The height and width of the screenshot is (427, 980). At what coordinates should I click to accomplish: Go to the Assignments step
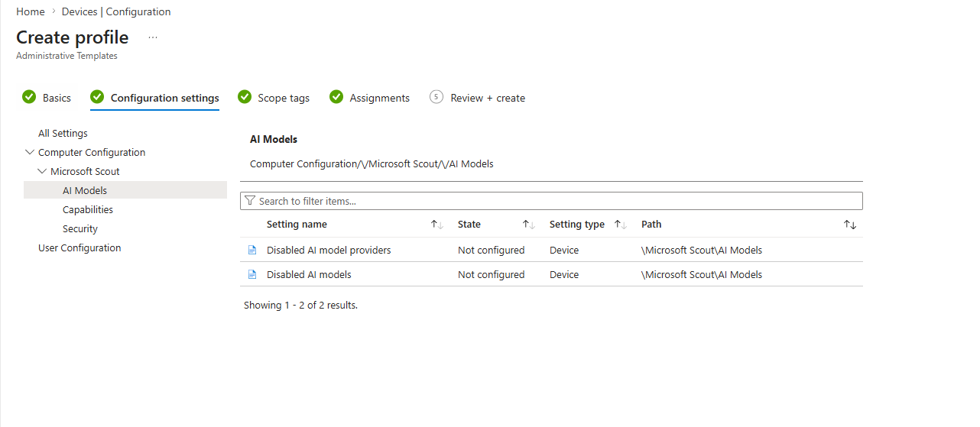click(380, 98)
